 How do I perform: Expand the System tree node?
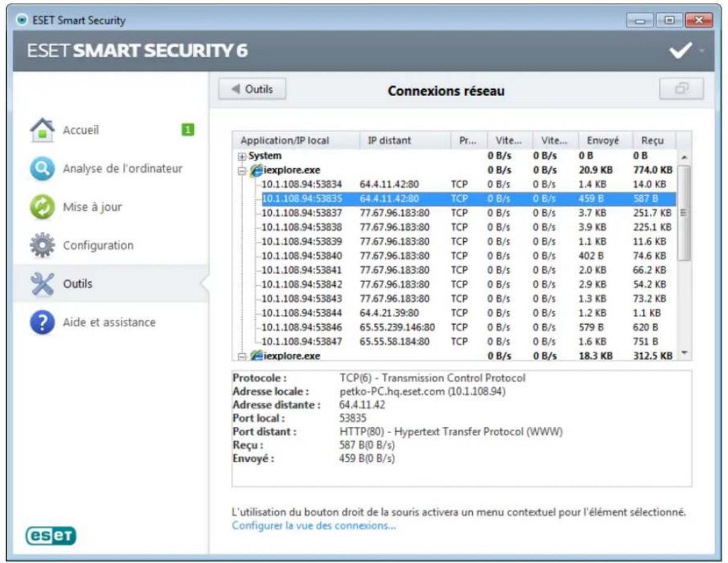point(242,156)
